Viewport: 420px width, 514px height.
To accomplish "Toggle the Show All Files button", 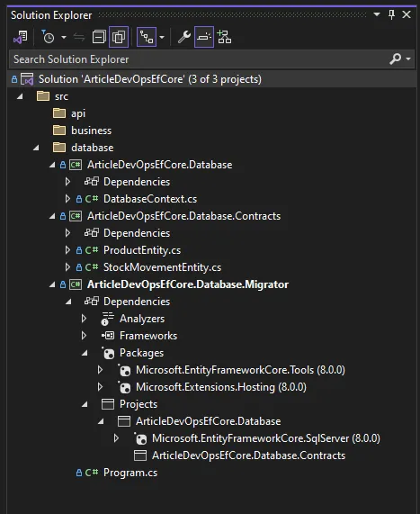I will pyautogui.click(x=119, y=37).
